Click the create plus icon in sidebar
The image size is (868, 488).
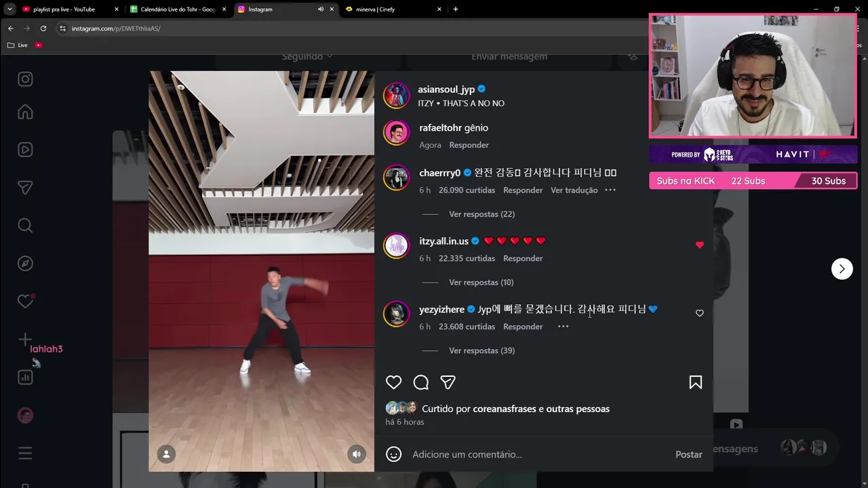coord(25,339)
